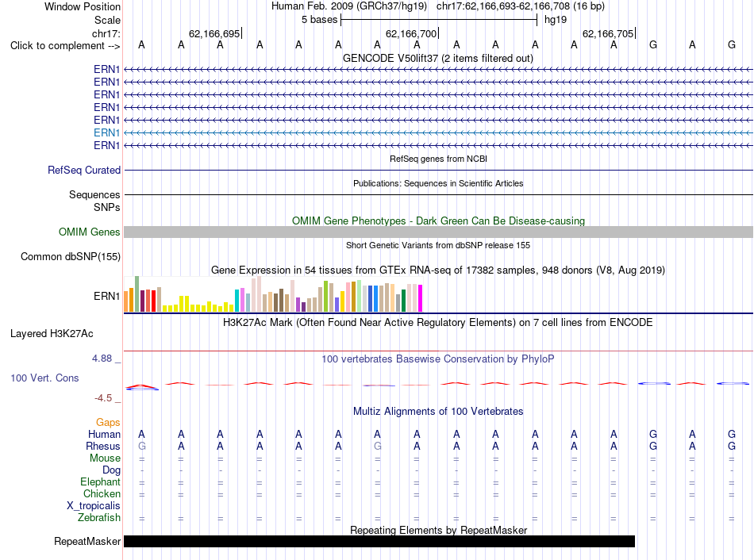Open the RefSeq Curated track label
The width and height of the screenshot is (754, 560).
[83, 171]
